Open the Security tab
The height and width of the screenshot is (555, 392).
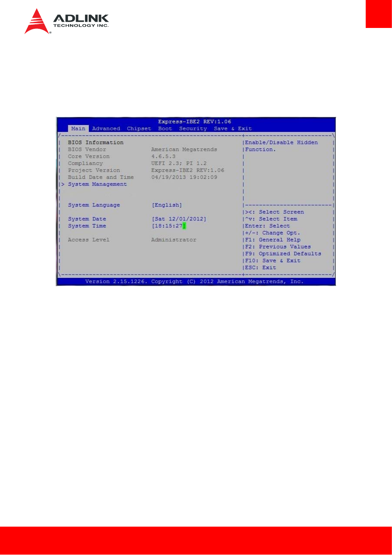(x=193, y=129)
